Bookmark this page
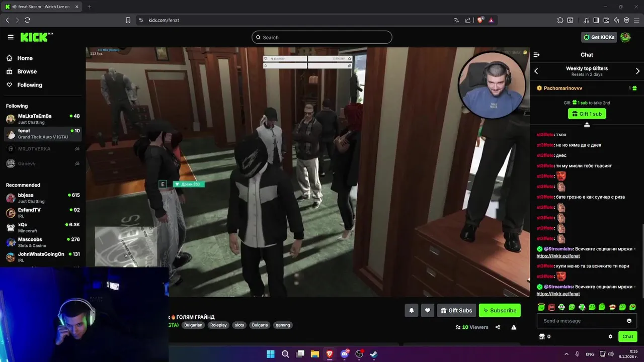This screenshot has width=644, height=362. click(128, 20)
